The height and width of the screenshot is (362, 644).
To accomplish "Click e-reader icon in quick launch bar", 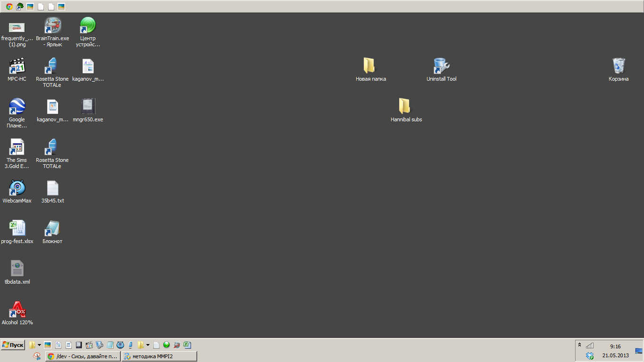I will click(79, 345).
